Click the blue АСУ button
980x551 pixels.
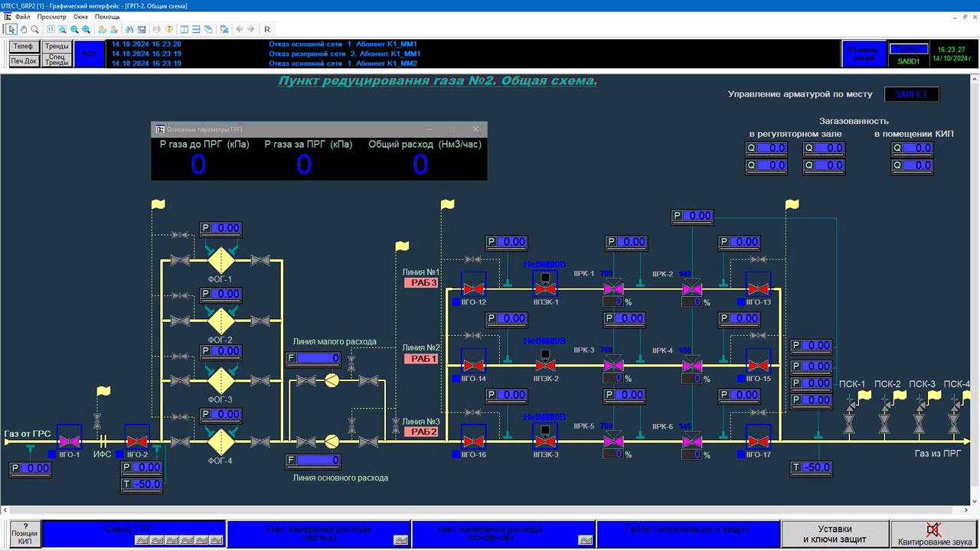point(90,54)
